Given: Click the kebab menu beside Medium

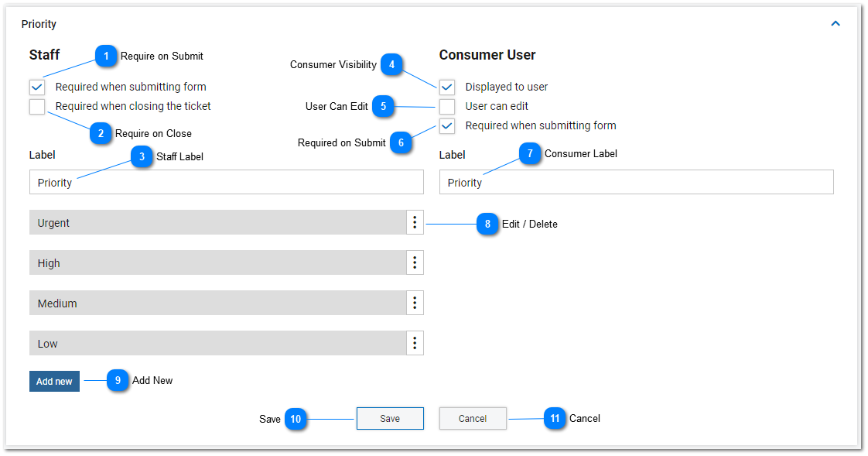Looking at the screenshot, I should (x=415, y=303).
